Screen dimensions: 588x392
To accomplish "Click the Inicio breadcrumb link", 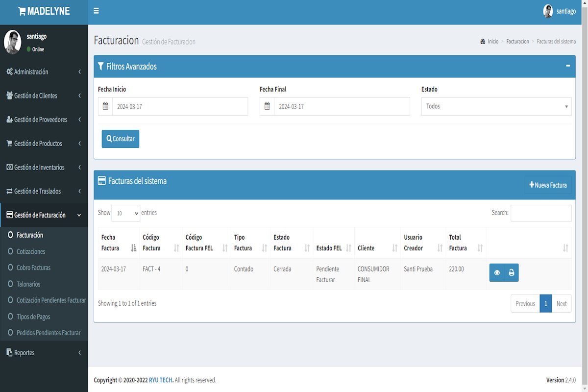I will pos(492,42).
